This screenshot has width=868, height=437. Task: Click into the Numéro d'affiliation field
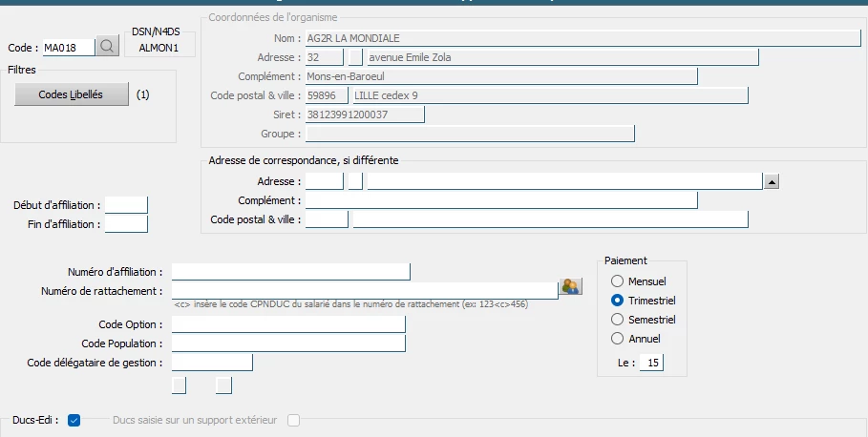[290, 272]
